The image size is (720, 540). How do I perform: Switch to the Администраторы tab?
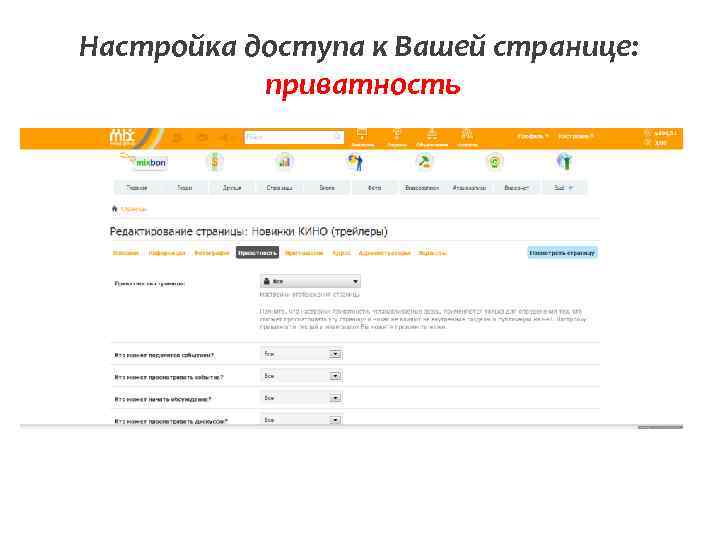click(384, 253)
